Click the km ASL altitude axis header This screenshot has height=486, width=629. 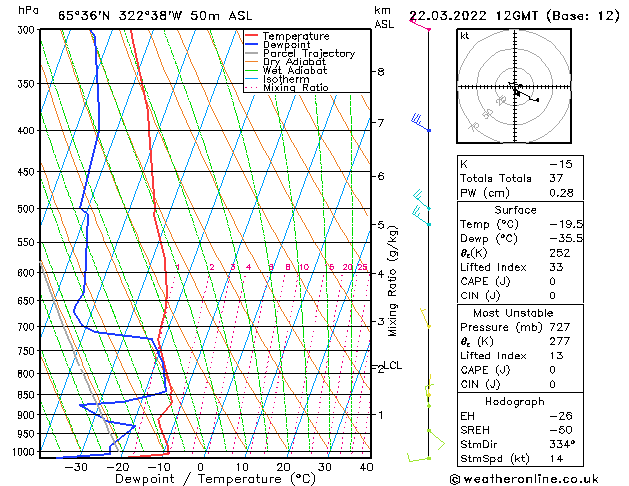click(x=384, y=18)
